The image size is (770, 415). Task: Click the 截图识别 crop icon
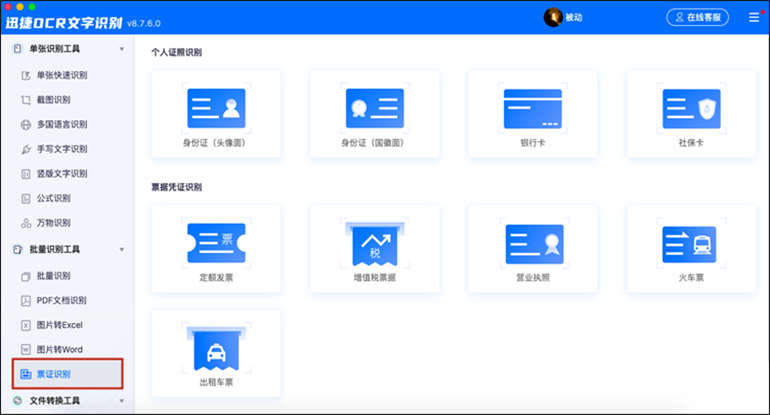[x=26, y=100]
